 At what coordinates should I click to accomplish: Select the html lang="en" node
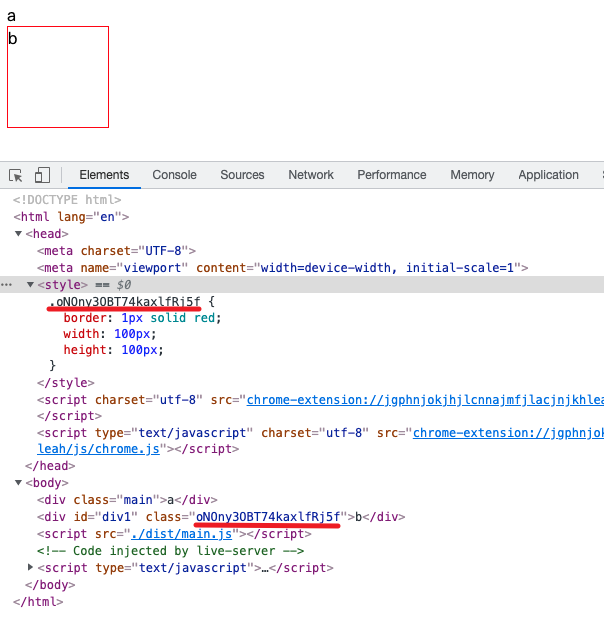(x=71, y=217)
